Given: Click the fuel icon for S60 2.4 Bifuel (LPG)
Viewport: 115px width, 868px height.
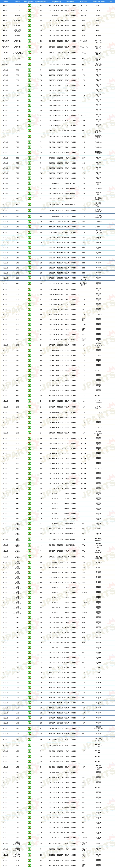Looking at the screenshot, I should [x=30, y=278].
